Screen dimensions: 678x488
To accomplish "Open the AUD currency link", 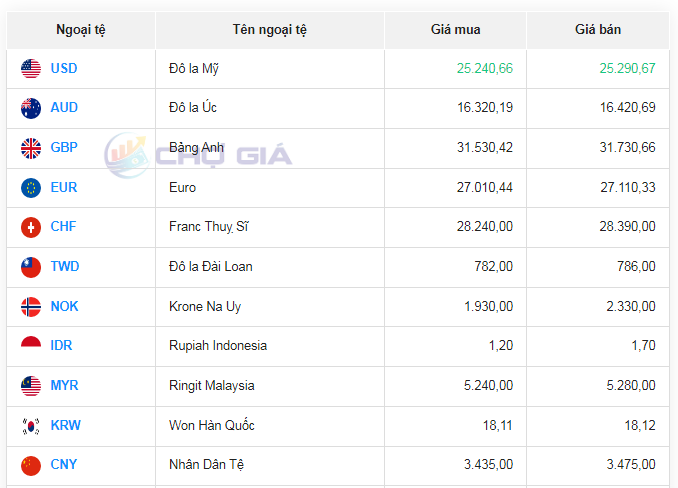I will coord(64,108).
